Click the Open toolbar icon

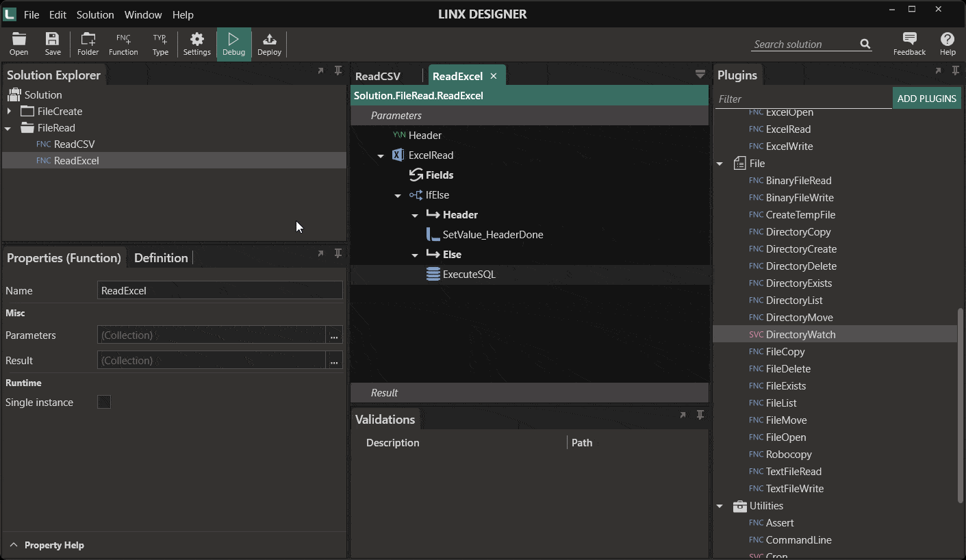point(18,44)
